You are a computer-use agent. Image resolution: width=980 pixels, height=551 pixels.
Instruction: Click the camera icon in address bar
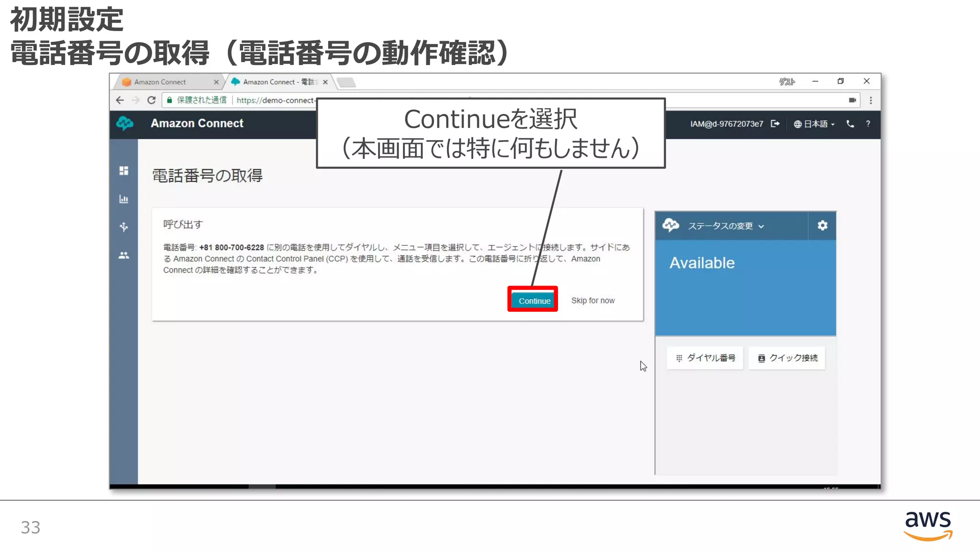point(852,100)
